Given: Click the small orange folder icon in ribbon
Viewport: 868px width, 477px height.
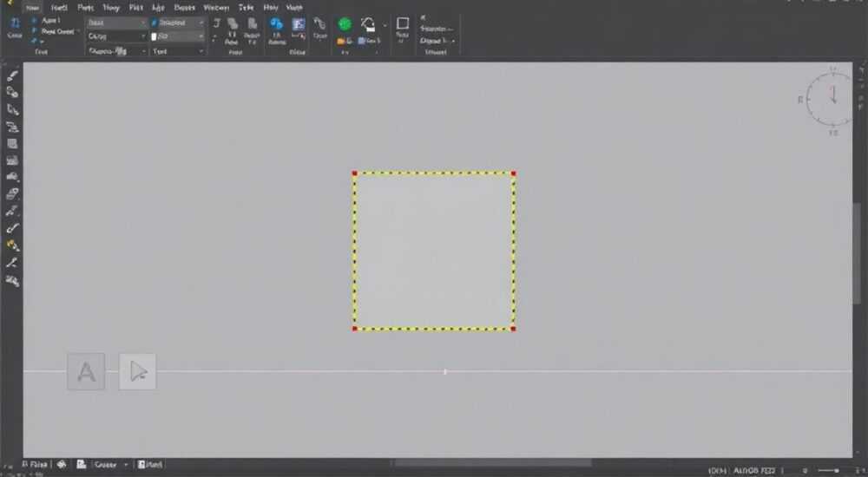Looking at the screenshot, I should coord(341,41).
